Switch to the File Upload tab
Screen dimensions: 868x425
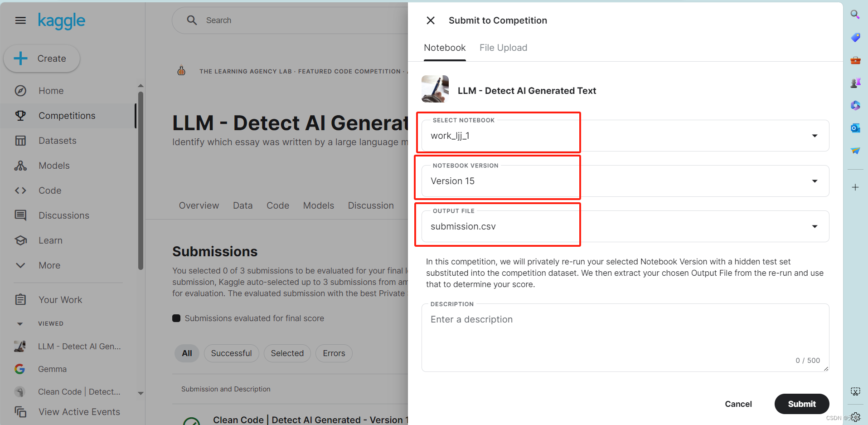pos(503,48)
